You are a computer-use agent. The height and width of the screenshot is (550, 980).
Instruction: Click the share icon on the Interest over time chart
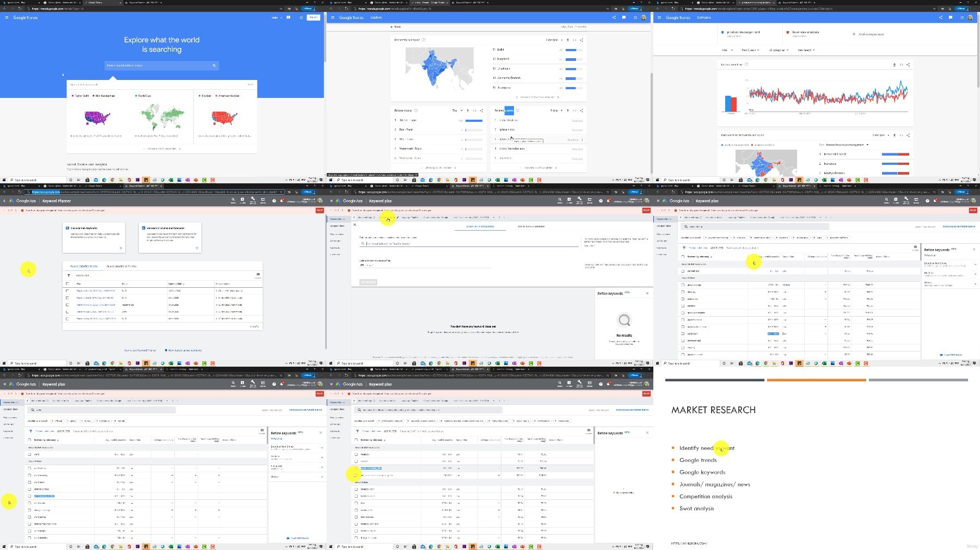[908, 65]
